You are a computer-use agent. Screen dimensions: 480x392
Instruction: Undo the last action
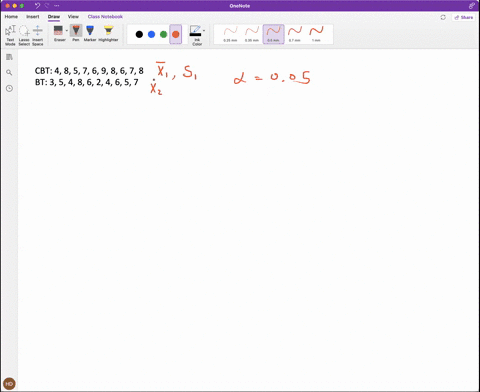click(37, 6)
